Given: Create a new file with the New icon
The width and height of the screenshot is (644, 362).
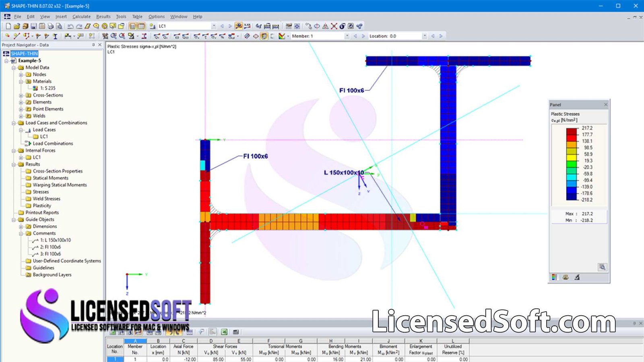Looking at the screenshot, I should (x=8, y=26).
